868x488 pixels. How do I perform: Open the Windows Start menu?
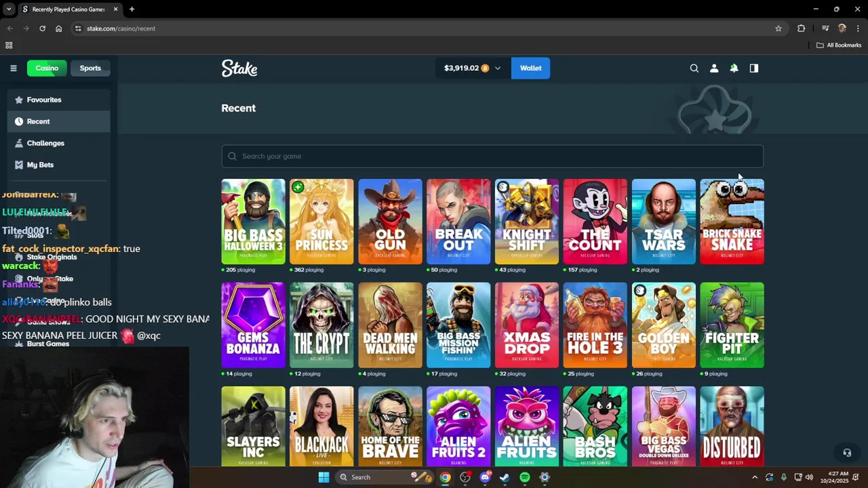[323, 477]
